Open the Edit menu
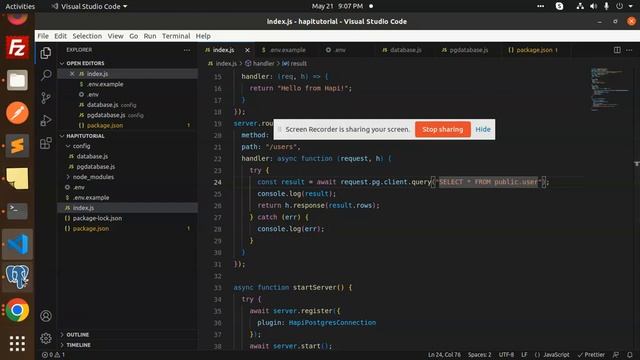 60,36
